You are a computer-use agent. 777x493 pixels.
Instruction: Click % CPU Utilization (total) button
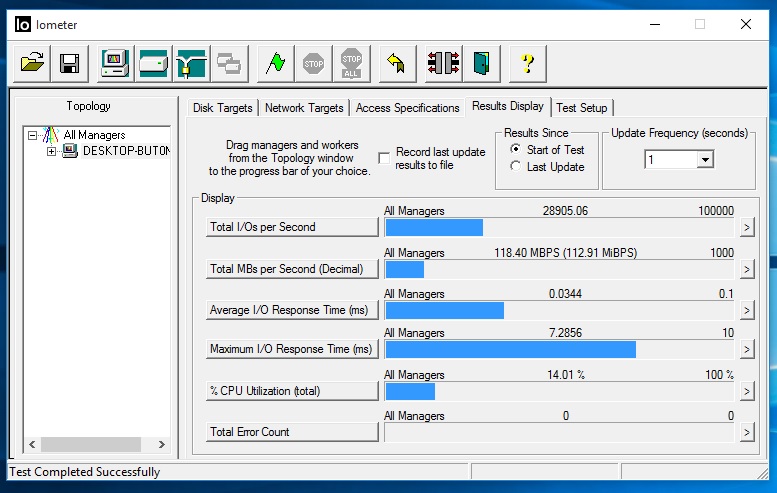click(292, 391)
